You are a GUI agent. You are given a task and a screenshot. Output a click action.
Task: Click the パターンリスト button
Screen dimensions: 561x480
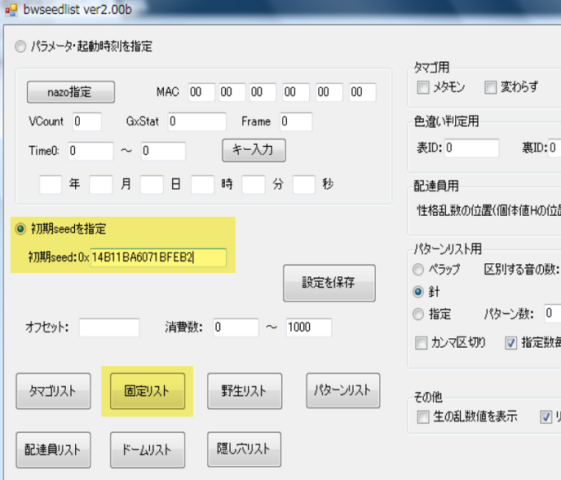343,390
